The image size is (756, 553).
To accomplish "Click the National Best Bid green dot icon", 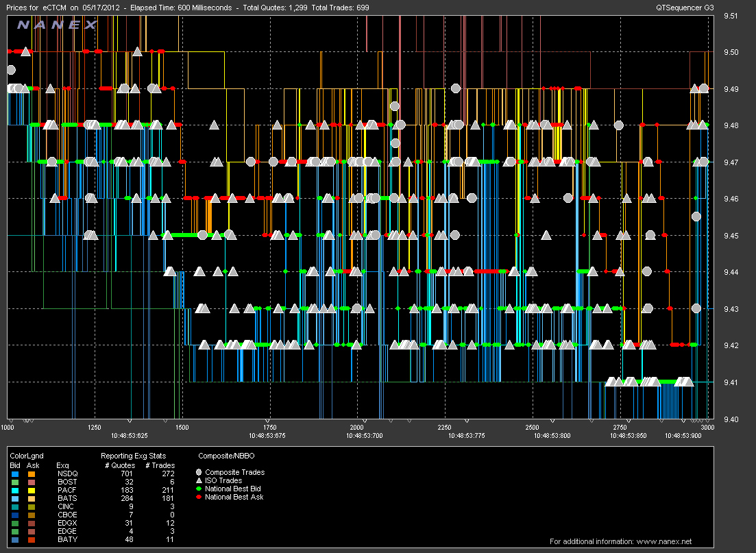I will [199, 489].
